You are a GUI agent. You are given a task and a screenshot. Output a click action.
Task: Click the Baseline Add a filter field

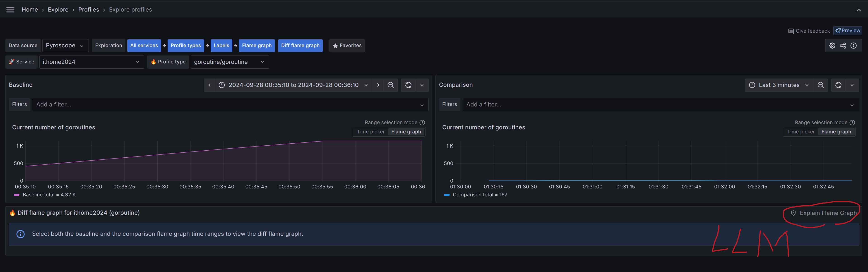click(226, 104)
